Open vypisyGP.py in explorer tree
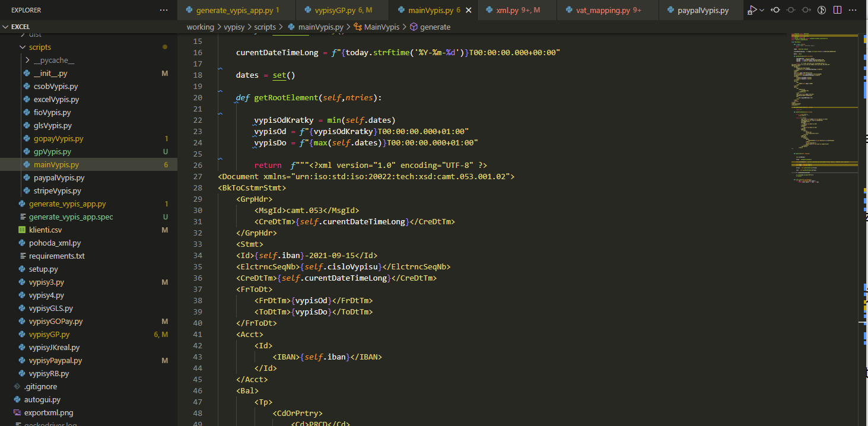This screenshot has width=868, height=426. point(88,334)
